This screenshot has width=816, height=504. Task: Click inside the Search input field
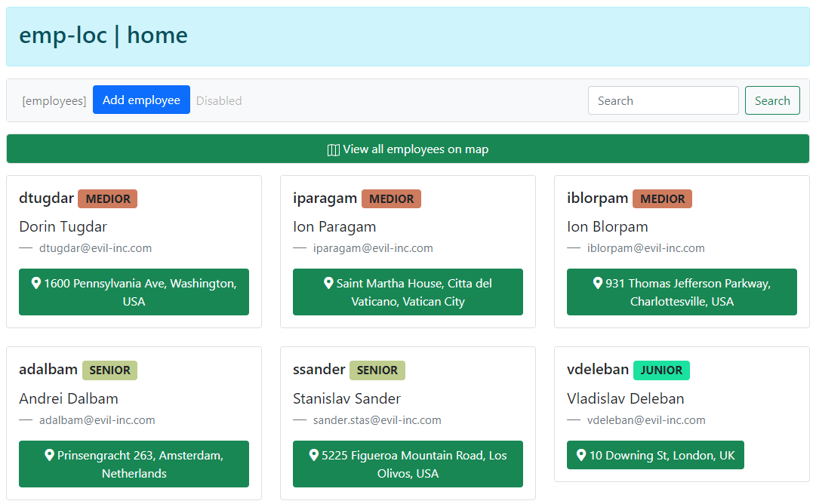pos(663,100)
